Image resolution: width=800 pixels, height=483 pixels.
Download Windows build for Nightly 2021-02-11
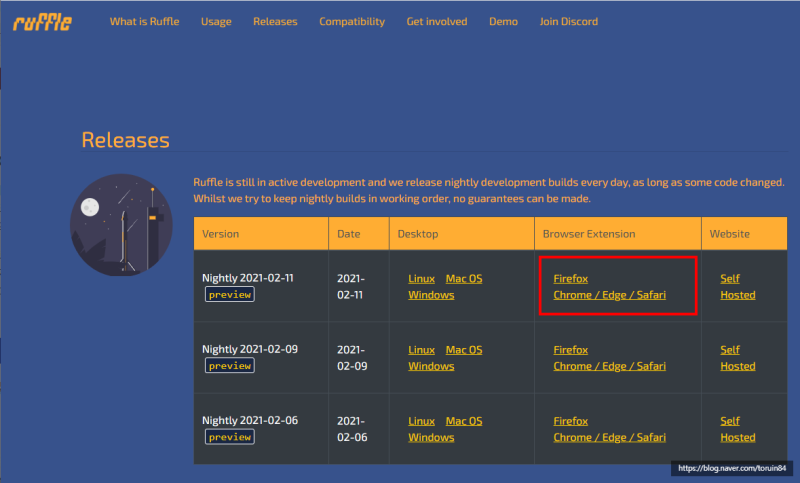pos(431,295)
